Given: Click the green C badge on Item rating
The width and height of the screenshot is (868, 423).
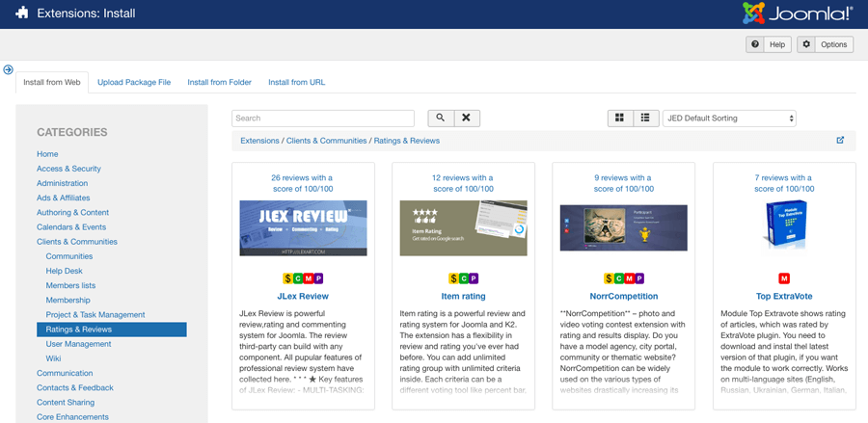Looking at the screenshot, I should (x=463, y=278).
